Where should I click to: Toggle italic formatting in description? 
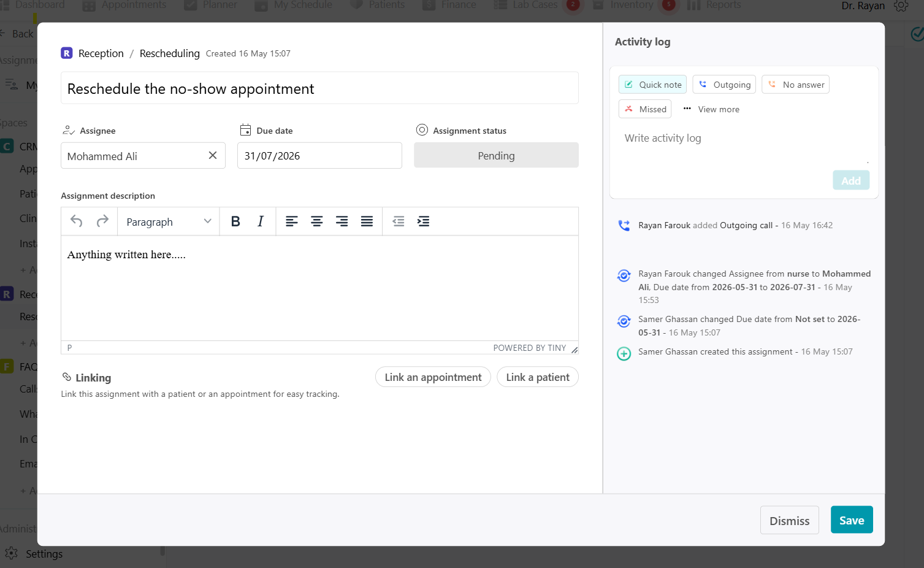pos(261,221)
